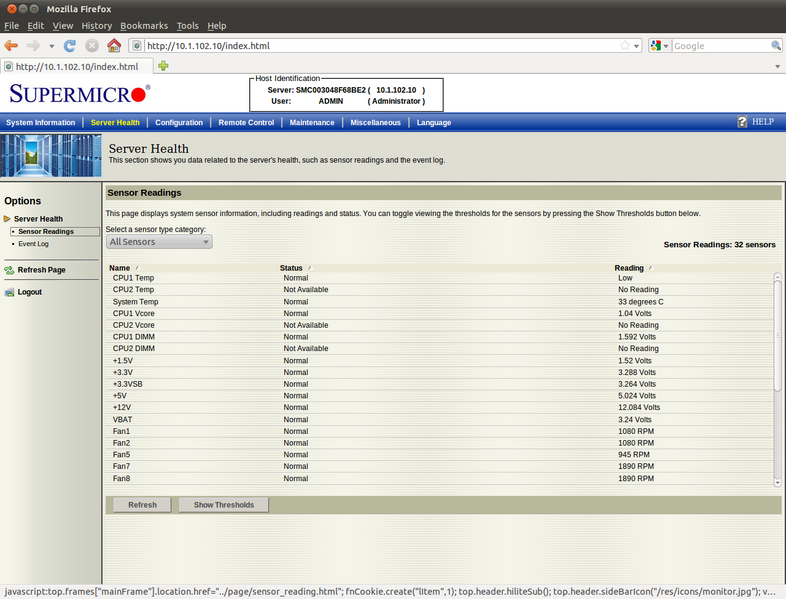
Task: Open the Firefox Help menu
Action: tap(217, 26)
